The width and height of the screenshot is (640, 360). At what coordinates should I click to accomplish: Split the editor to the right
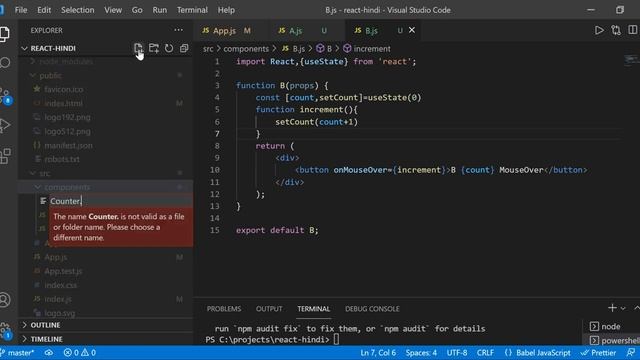tap(633, 30)
